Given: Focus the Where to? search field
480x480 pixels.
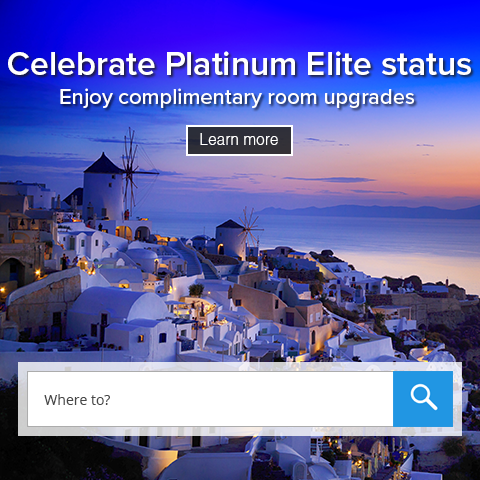Looking at the screenshot, I should pyautogui.click(x=210, y=399).
